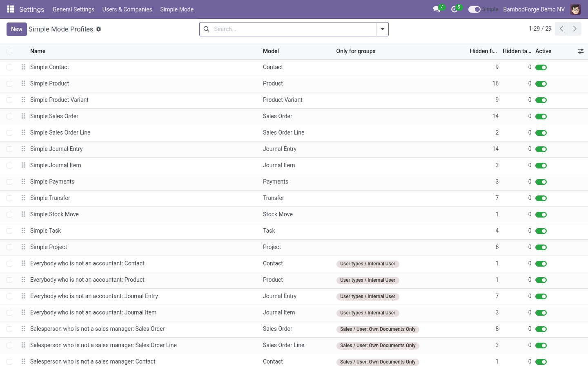Go to the previous page of records

[561, 29]
